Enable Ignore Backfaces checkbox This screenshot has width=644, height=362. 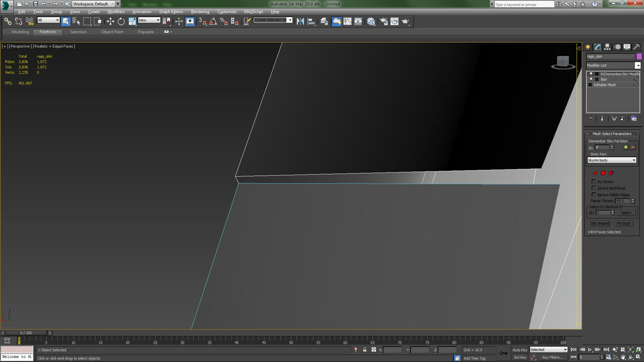pos(594,188)
